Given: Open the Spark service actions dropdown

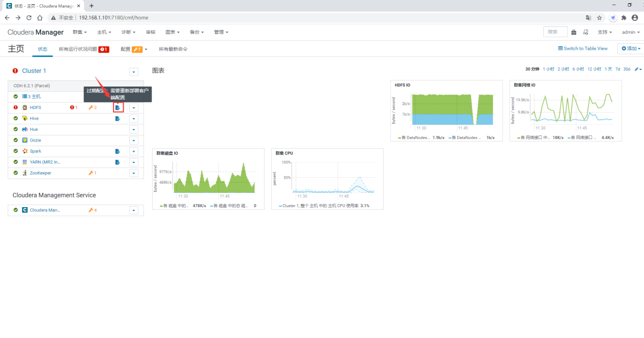Looking at the screenshot, I should (133, 151).
